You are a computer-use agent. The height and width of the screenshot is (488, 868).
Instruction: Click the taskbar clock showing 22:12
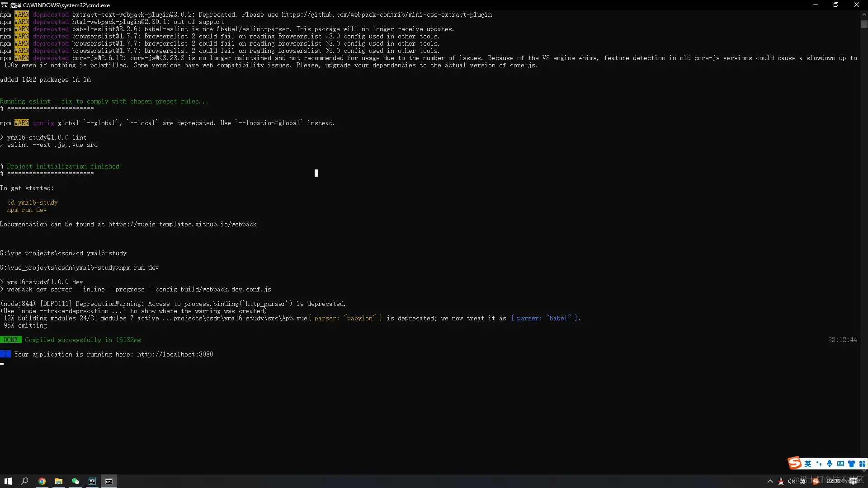click(x=834, y=481)
